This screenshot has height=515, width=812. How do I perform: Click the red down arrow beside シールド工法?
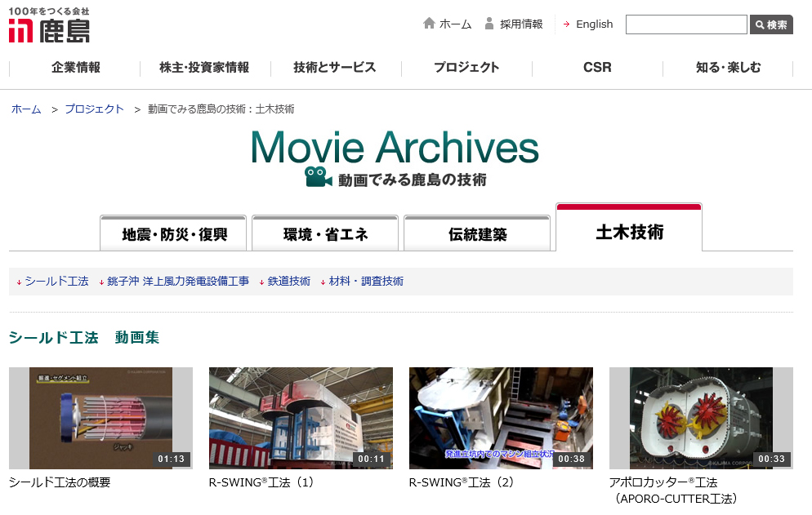19,282
